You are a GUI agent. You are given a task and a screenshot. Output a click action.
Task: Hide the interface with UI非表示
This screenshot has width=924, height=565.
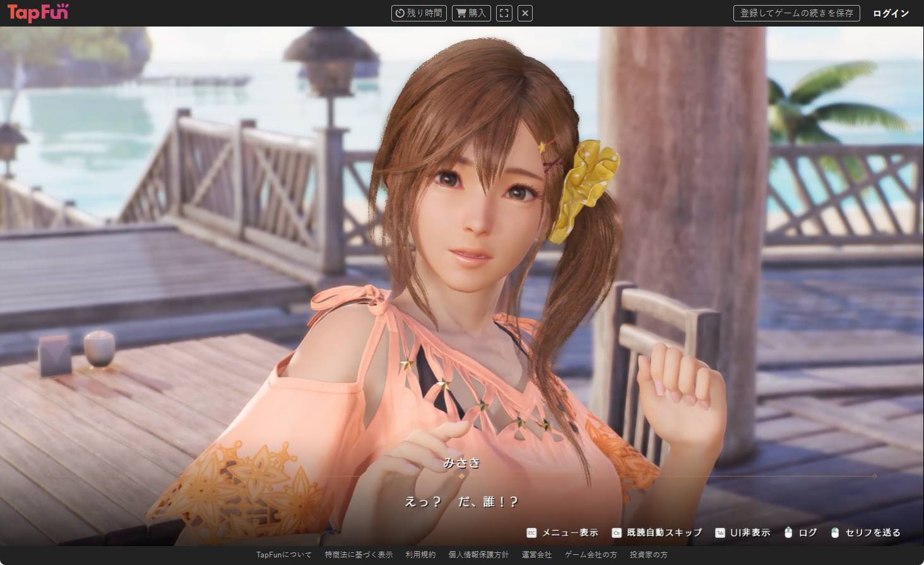[743, 533]
